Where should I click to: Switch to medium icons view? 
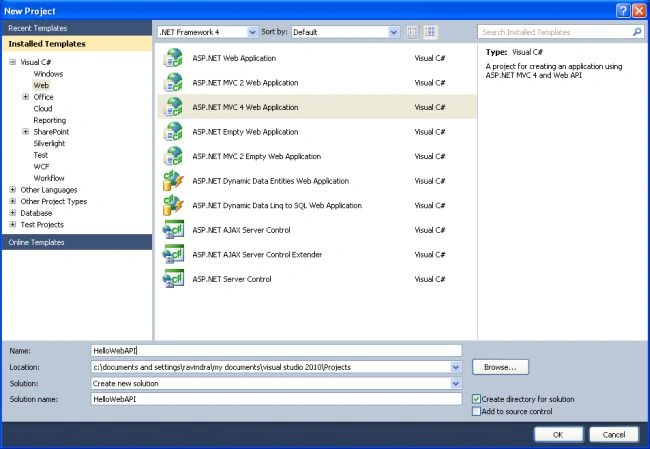[430, 32]
